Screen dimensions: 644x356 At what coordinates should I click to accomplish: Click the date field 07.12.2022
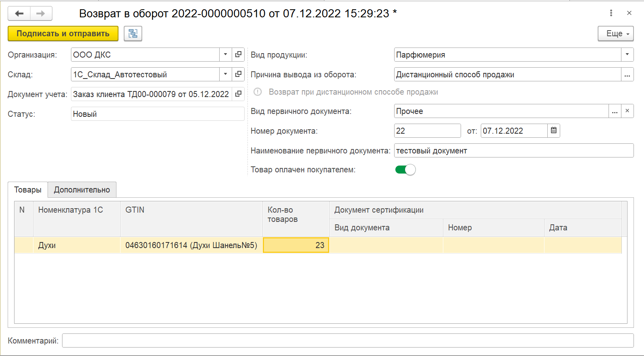514,131
